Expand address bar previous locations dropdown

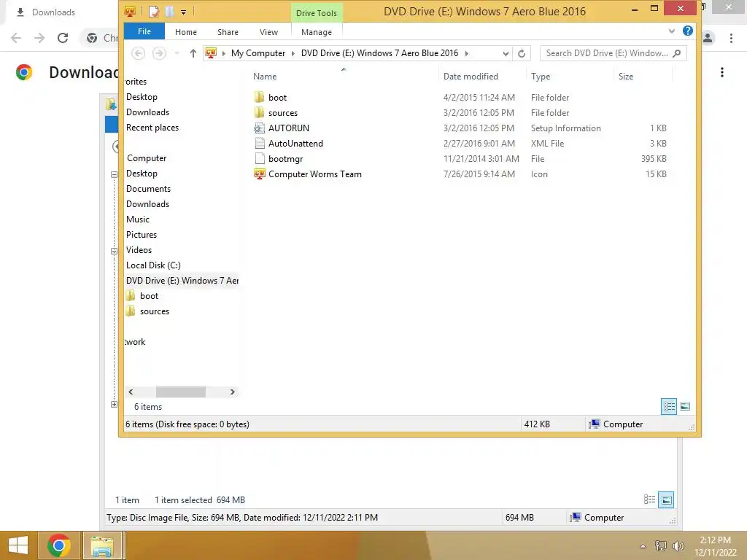tap(506, 53)
